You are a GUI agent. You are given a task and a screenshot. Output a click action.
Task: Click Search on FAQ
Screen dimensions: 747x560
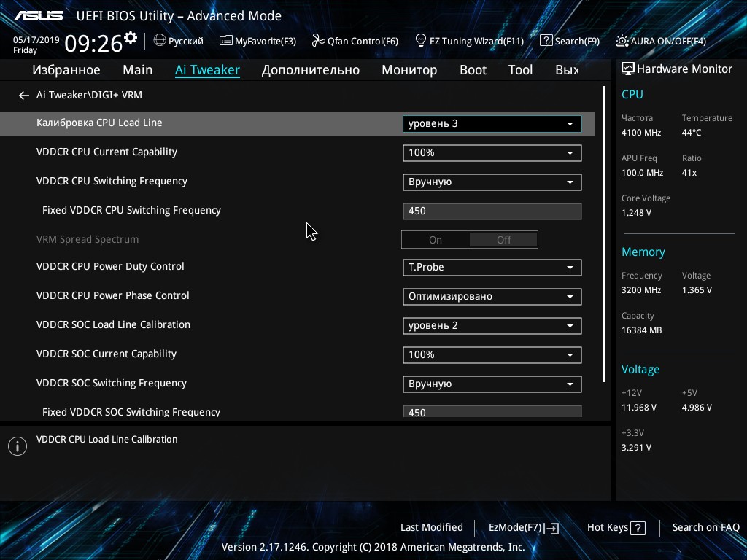point(705,528)
